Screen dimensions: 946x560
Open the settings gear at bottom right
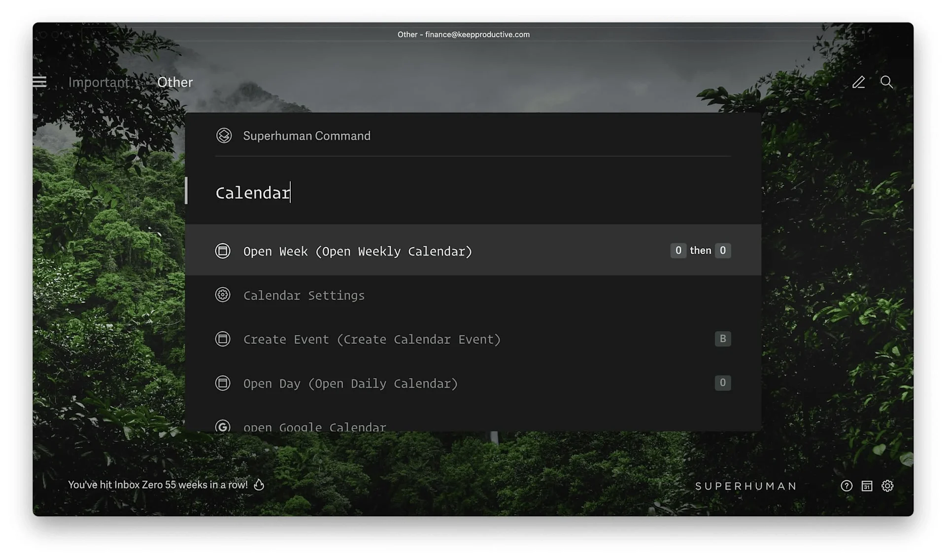tap(887, 486)
